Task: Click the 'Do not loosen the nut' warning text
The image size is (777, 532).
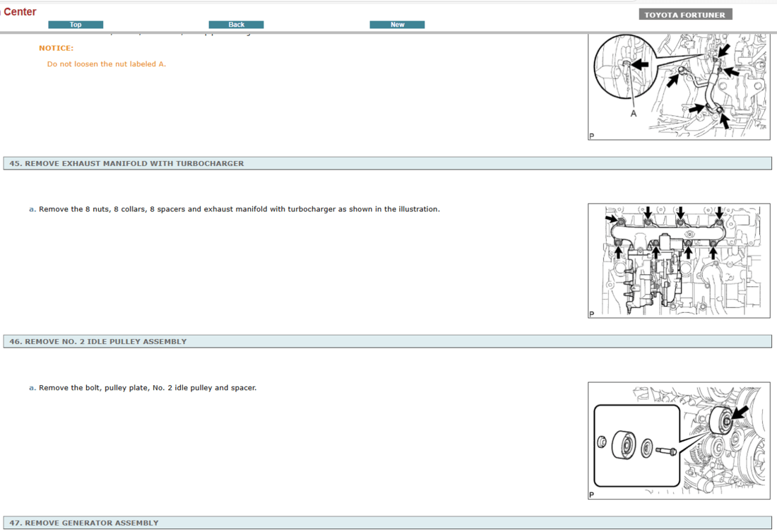Action: point(107,64)
